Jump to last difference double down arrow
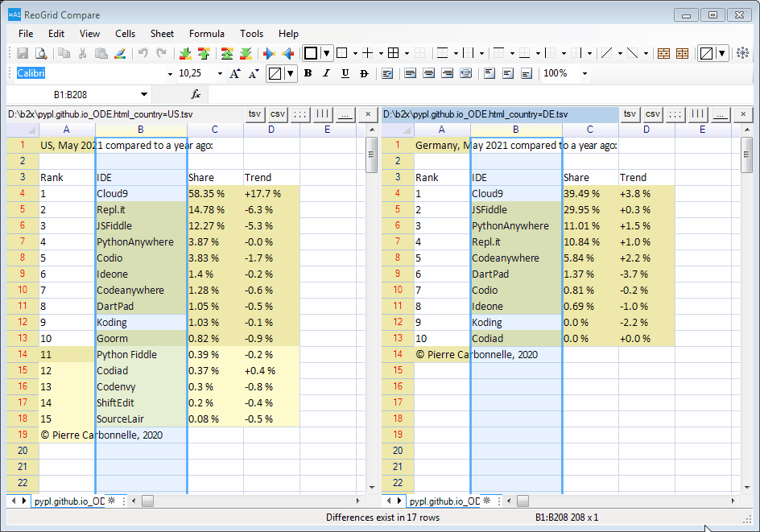 pyautogui.click(x=246, y=53)
